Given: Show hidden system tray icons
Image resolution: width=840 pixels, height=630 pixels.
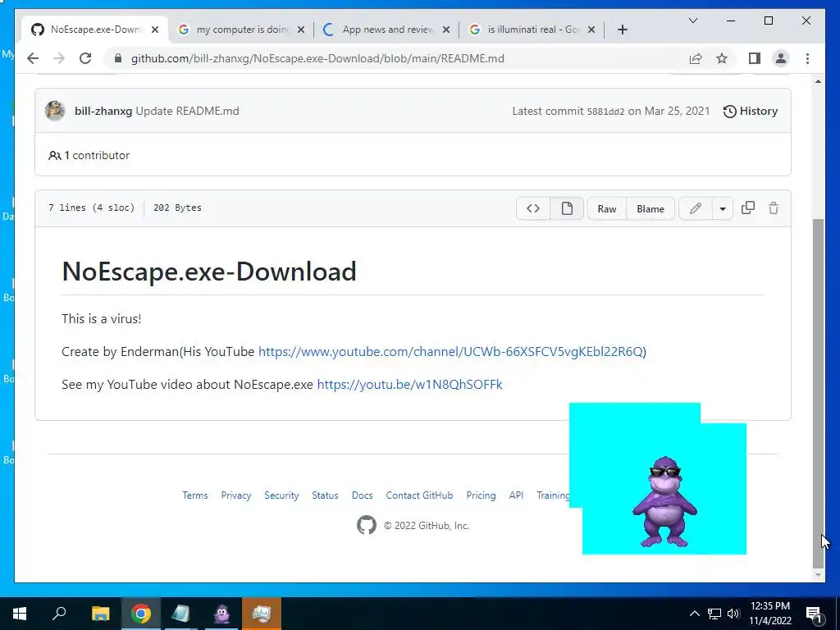Looking at the screenshot, I should click(x=694, y=614).
